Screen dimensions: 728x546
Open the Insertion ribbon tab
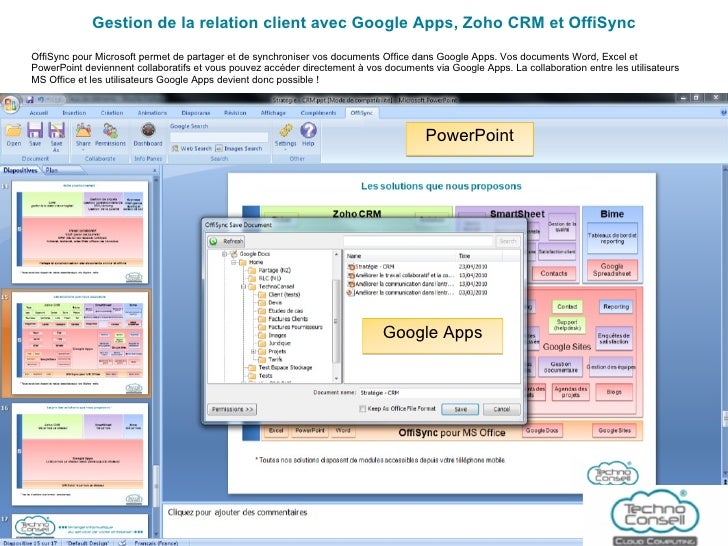[74, 113]
